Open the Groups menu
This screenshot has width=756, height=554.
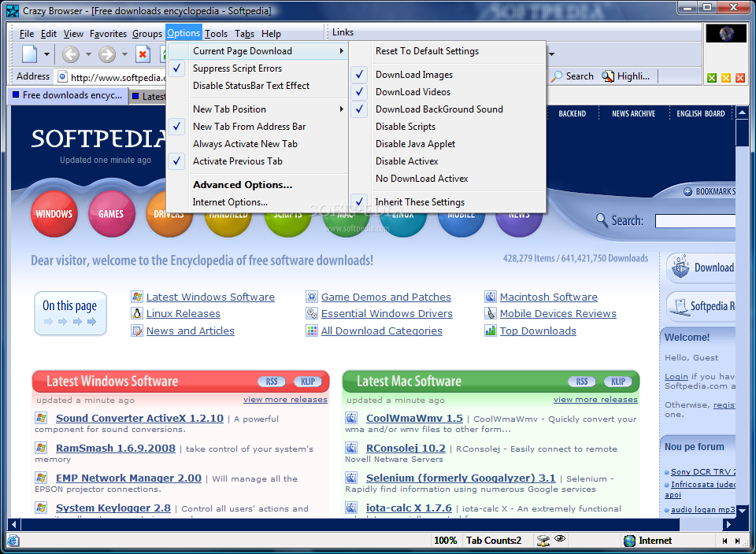[x=147, y=34]
